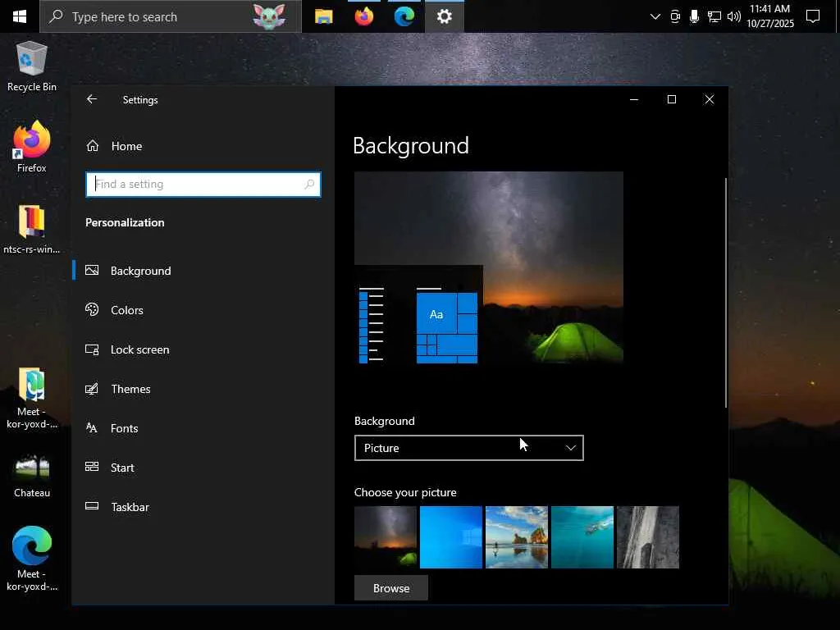Viewport: 840px width, 630px height.
Task: Pick the underwater swimmer wallpaper thumbnail
Action: 582,537
